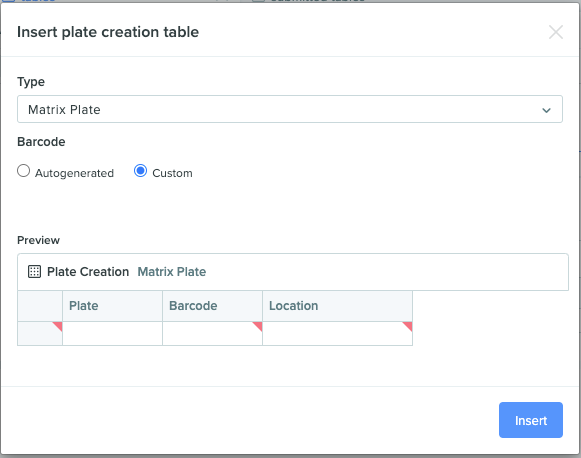Click the Location column header
The width and height of the screenshot is (581, 458).
coord(338,306)
